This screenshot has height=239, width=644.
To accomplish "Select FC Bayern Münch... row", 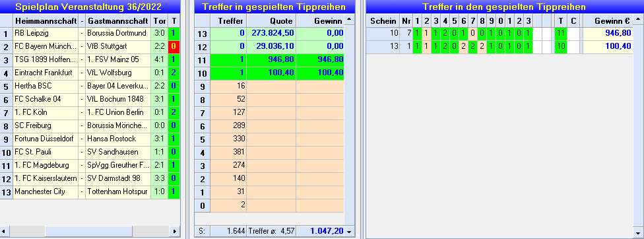I will [x=90, y=46].
